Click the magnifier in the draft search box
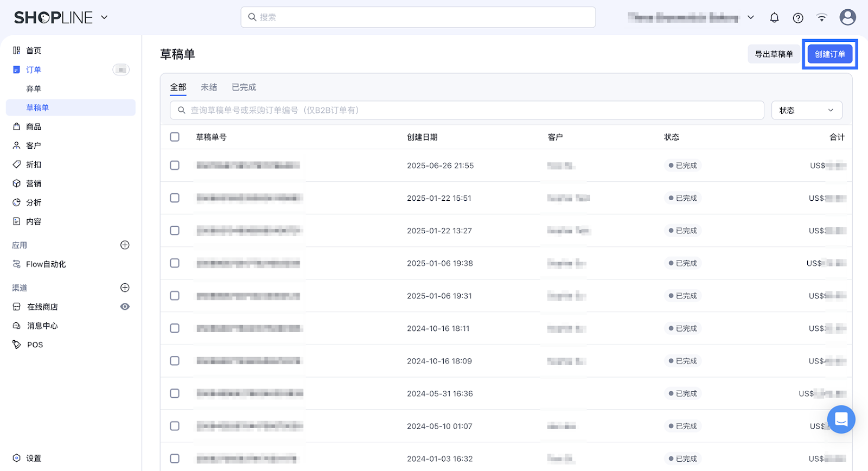The height and width of the screenshot is (471, 868). coord(182,110)
